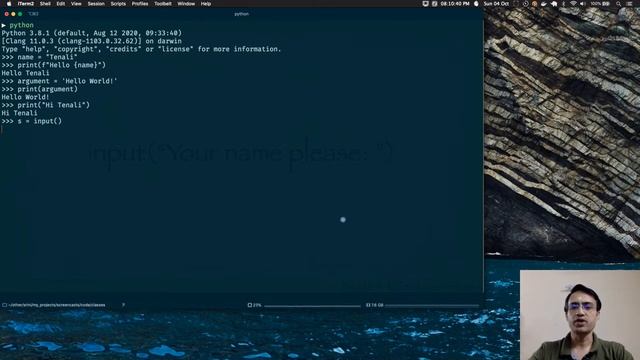Image resolution: width=640 pixels, height=360 pixels.
Task: Open the Scripts menu
Action: pos(118,4)
